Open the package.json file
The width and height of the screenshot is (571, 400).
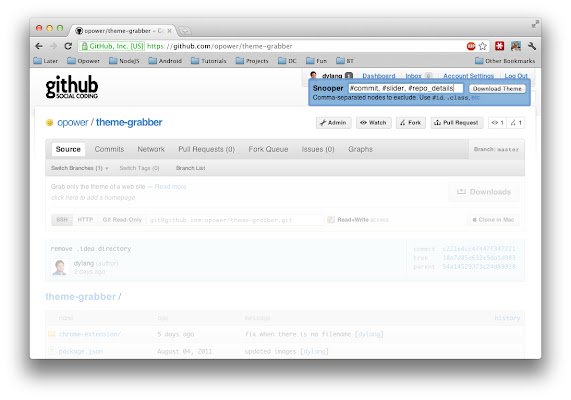(80, 351)
